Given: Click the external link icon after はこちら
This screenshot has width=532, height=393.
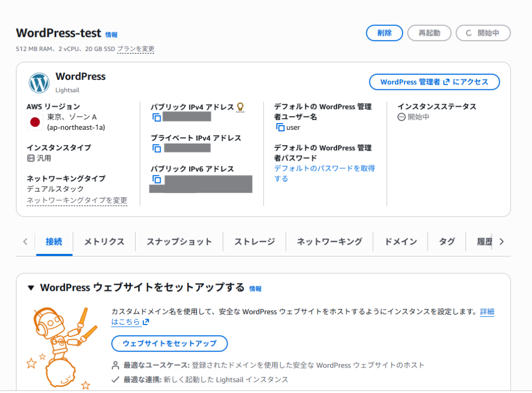Looking at the screenshot, I should click(146, 322).
